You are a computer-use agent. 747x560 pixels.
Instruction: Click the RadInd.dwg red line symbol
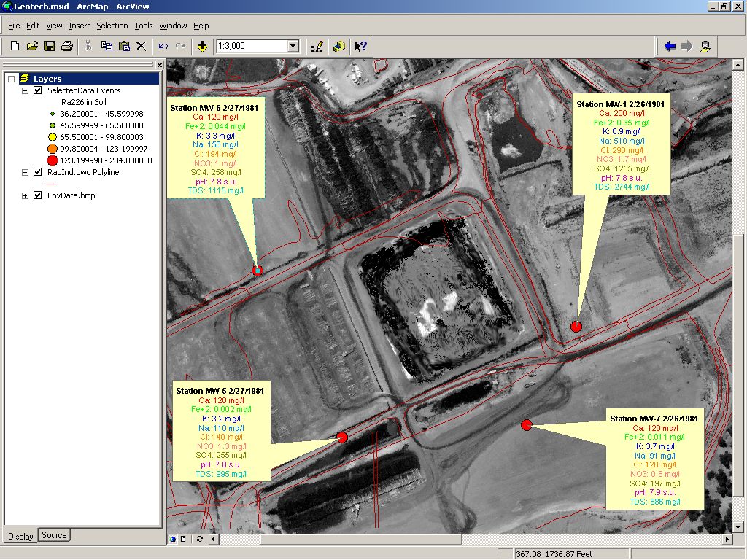(52, 184)
